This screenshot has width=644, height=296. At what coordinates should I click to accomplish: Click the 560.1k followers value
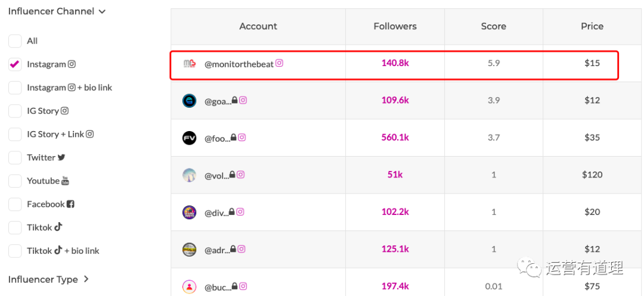395,138
